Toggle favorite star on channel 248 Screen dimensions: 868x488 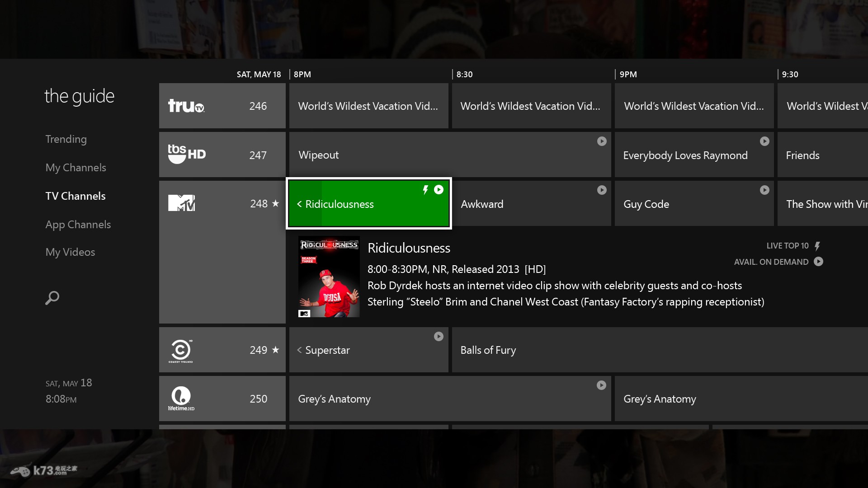pyautogui.click(x=275, y=203)
